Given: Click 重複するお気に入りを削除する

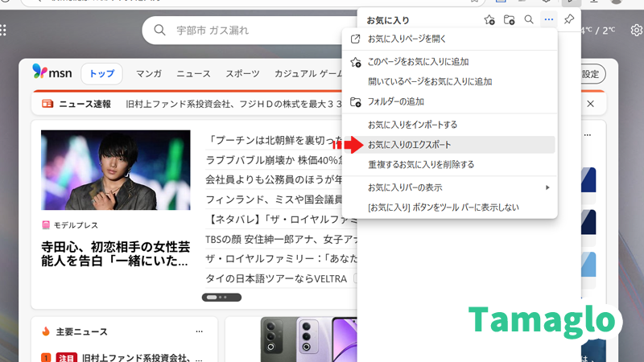Looking at the screenshot, I should pyautogui.click(x=421, y=164).
